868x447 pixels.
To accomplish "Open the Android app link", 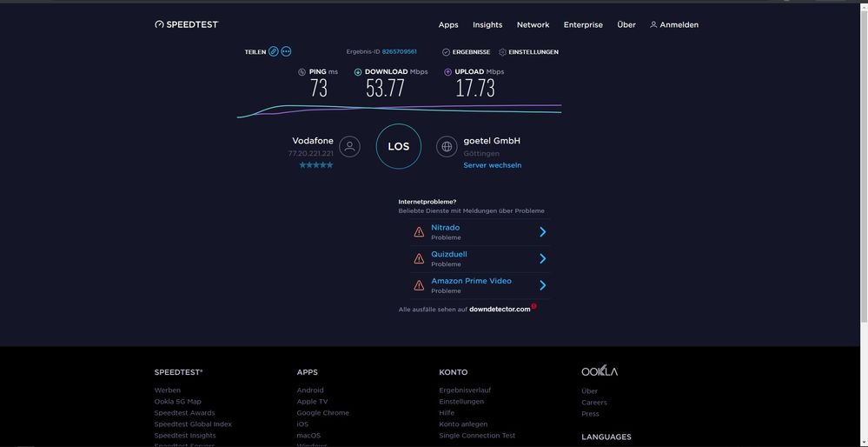I will pos(310,390).
